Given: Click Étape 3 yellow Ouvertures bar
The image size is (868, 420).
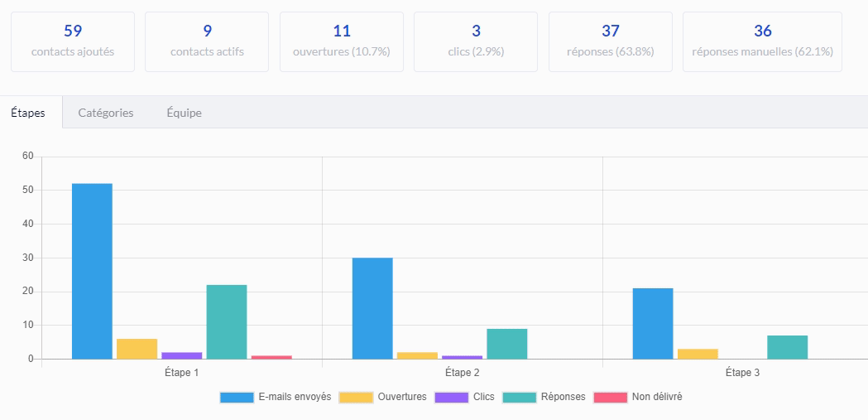Looking at the screenshot, I should [698, 354].
